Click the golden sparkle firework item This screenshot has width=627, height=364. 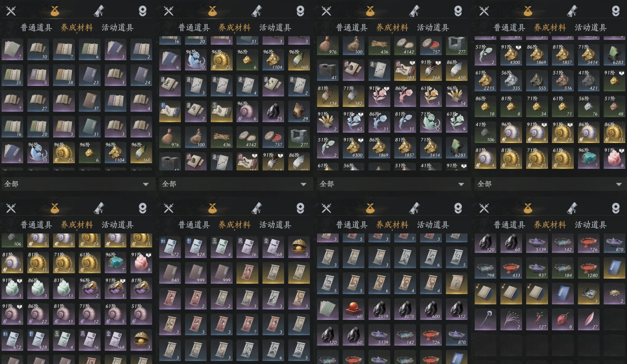614,293
